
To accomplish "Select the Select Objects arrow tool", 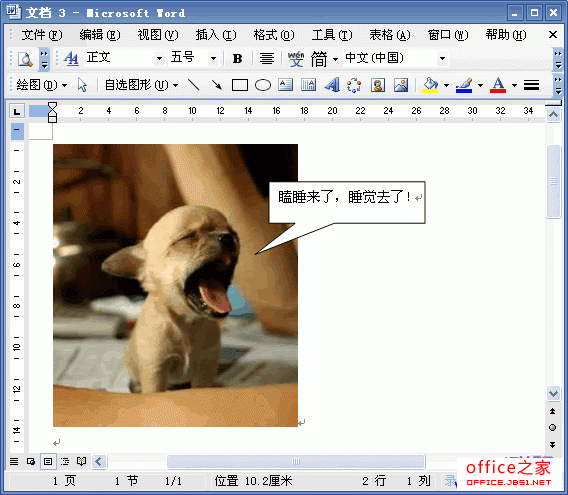I will tap(83, 86).
